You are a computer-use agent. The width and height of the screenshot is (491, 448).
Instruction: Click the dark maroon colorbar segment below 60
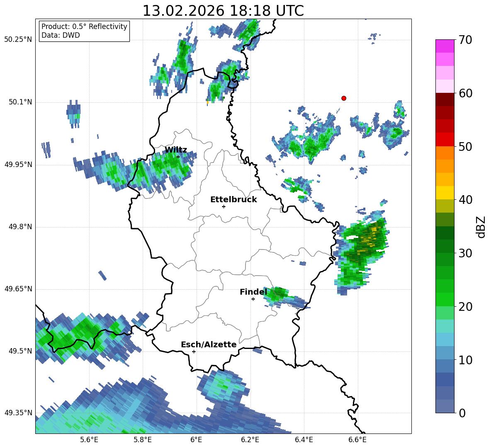[445, 99]
